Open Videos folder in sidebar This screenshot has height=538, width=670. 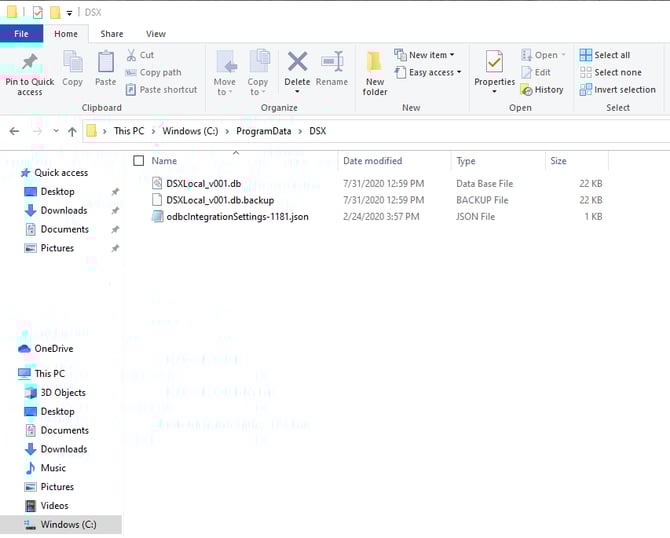coord(54,506)
